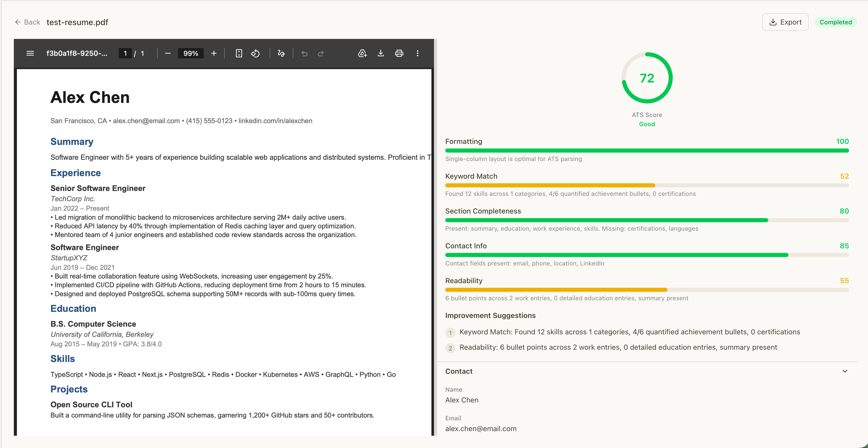Click the StartupXYZ company name
Viewport: 868px width, 448px height.
pos(69,258)
